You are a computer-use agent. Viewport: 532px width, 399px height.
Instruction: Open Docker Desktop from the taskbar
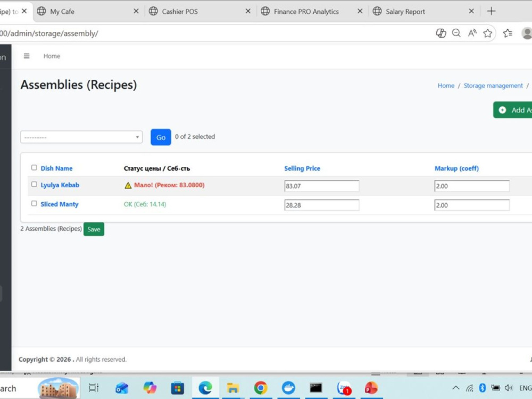288,387
